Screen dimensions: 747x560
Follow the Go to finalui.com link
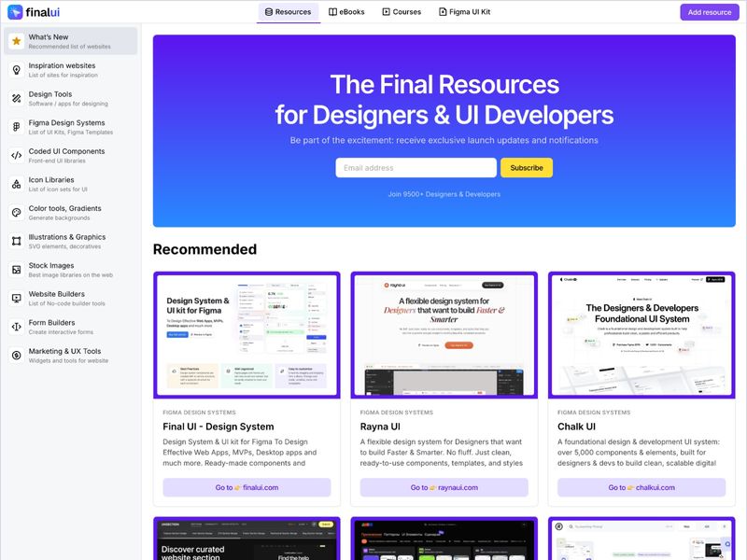point(247,486)
